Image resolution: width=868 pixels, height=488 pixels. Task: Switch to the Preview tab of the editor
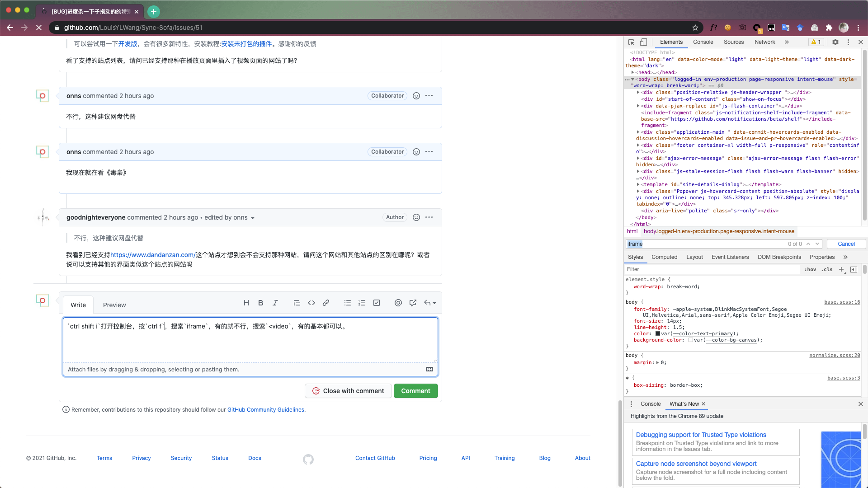coord(114,305)
